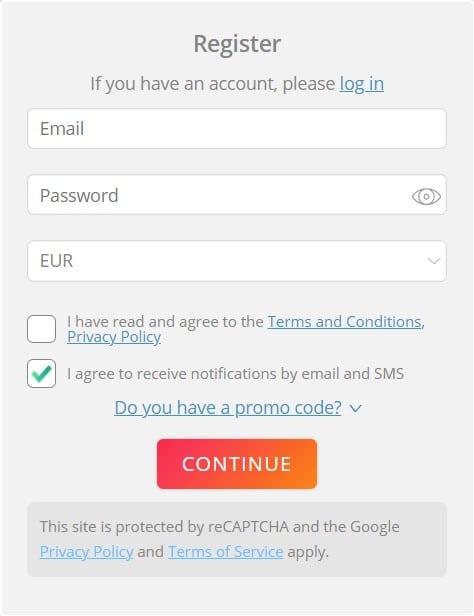Tick the Terms and Conditions agreement checkbox

41,329
